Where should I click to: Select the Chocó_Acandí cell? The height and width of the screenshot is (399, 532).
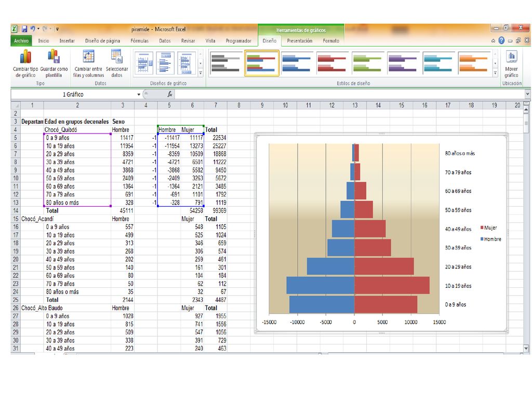tap(32, 219)
